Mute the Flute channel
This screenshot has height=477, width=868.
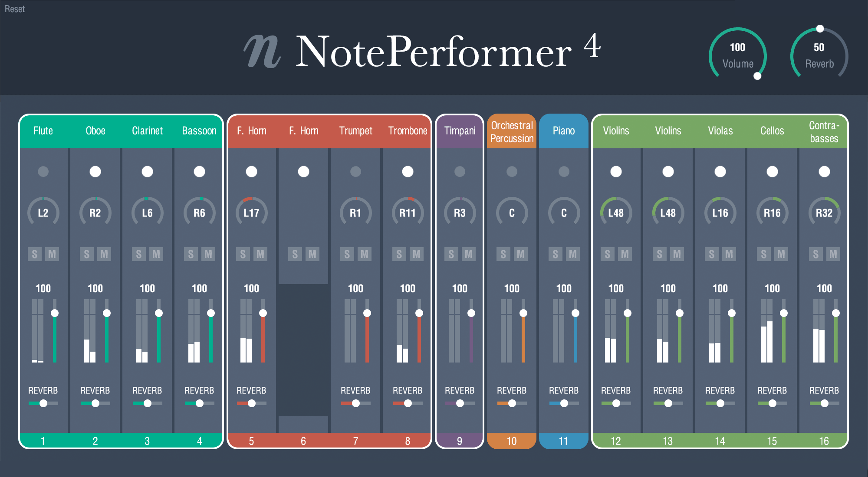coord(52,254)
